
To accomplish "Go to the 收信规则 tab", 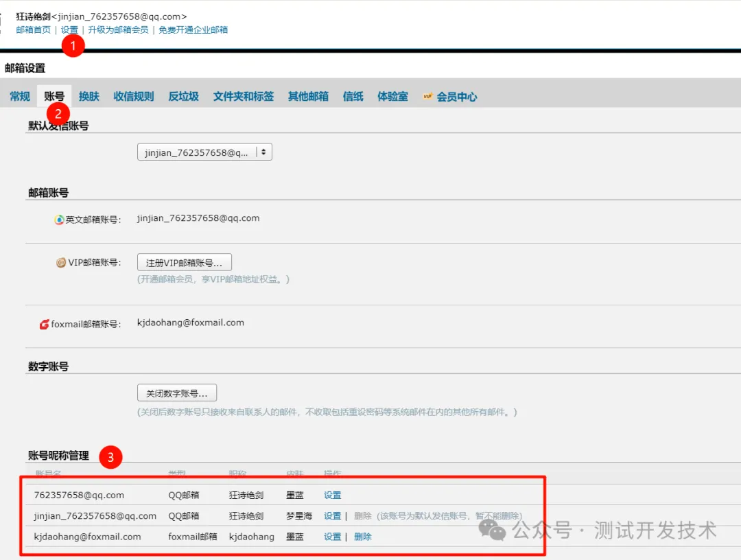I will tap(134, 97).
